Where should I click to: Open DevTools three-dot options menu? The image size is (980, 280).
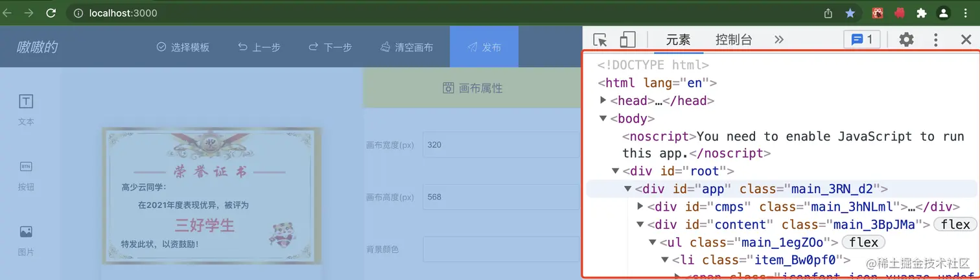[x=936, y=40]
